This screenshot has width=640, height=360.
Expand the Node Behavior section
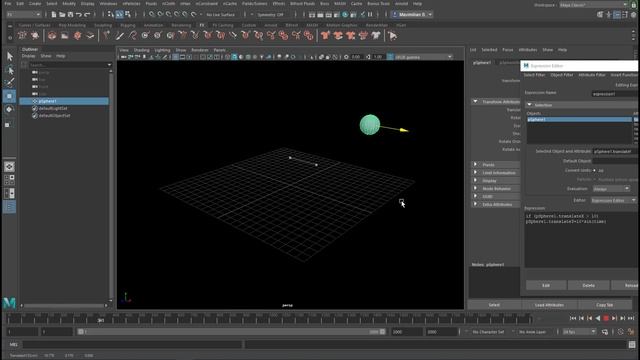pyautogui.click(x=475, y=188)
